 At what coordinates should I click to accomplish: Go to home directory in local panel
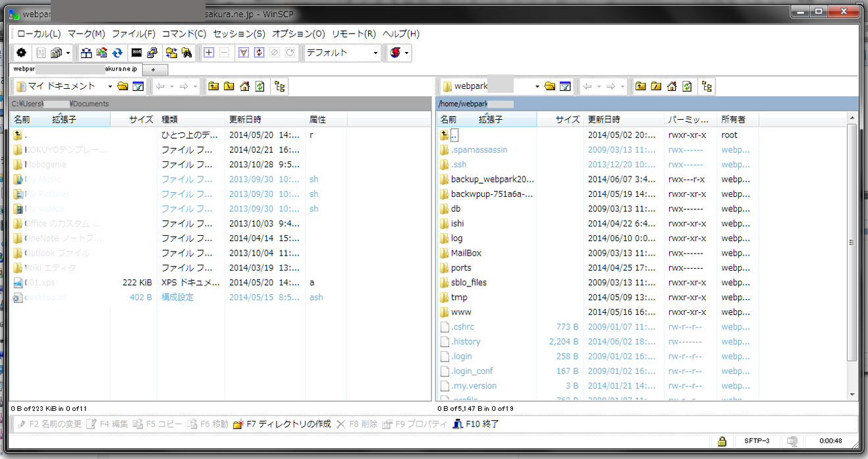click(245, 86)
